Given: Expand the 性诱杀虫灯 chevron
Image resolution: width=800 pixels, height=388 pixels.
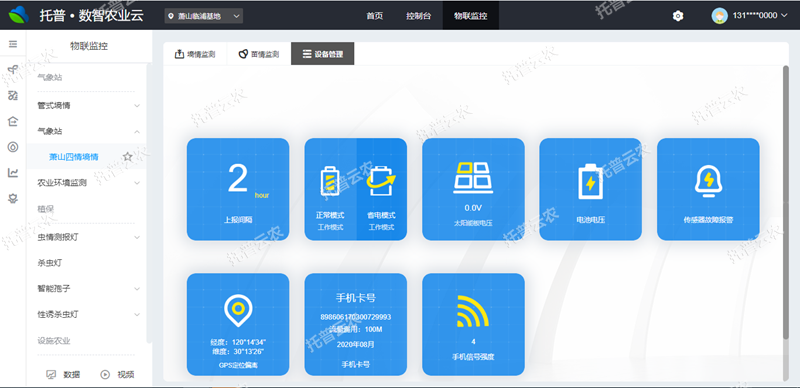Looking at the screenshot, I should coord(137,314).
